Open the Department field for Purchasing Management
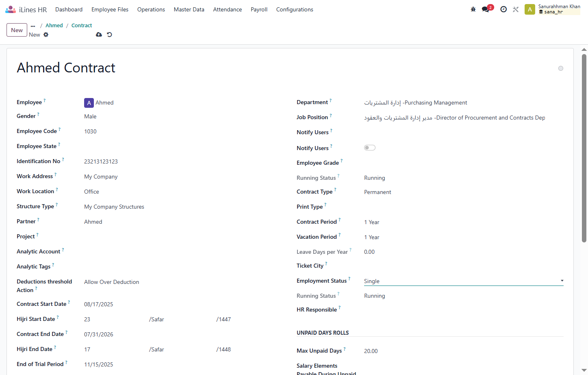 point(464,102)
